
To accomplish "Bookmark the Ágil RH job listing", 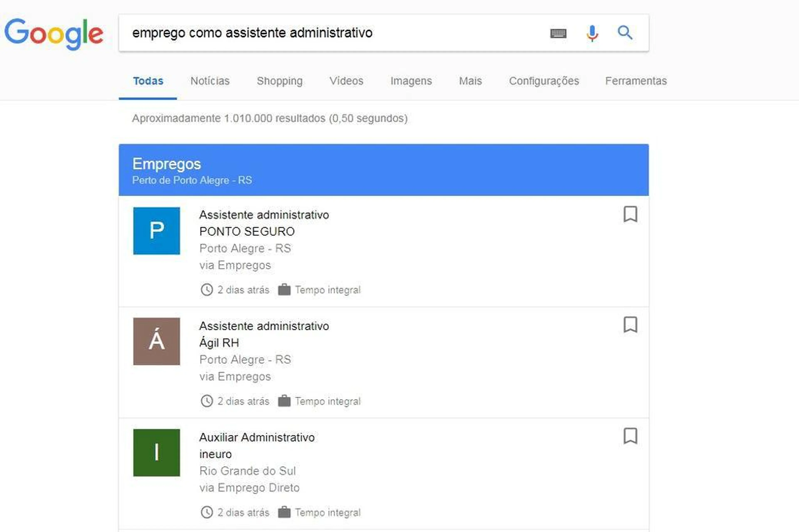I will [x=630, y=325].
